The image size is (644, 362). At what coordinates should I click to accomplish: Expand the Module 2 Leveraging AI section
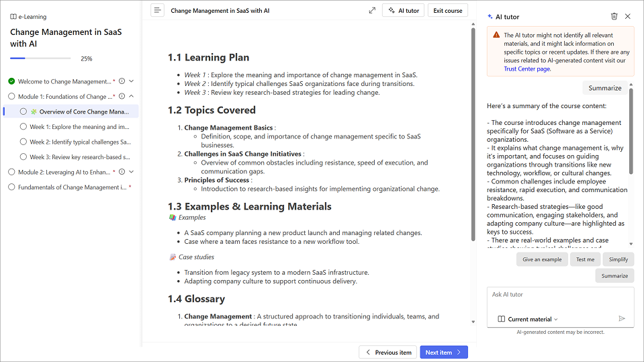tap(132, 172)
